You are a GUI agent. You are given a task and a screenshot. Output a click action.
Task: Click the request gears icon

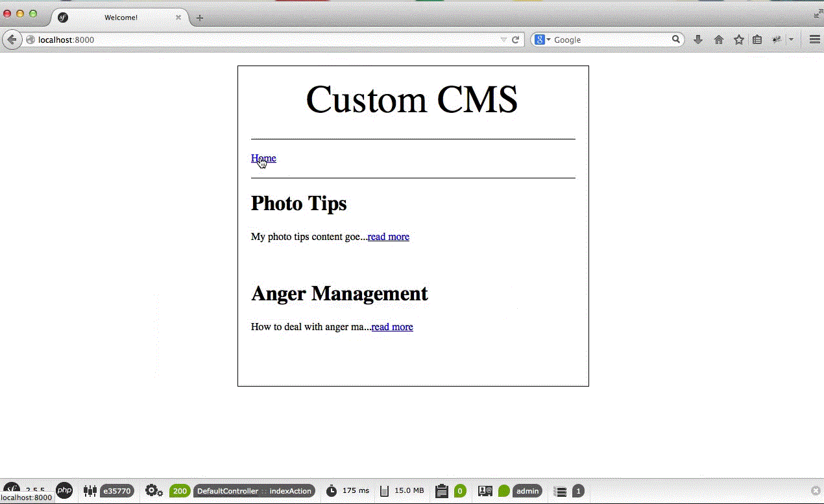pyautogui.click(x=154, y=491)
